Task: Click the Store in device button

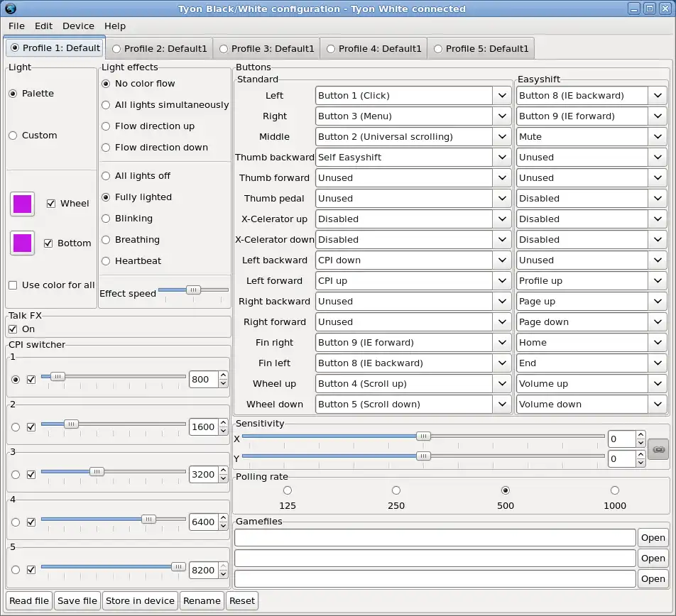Action: click(140, 600)
